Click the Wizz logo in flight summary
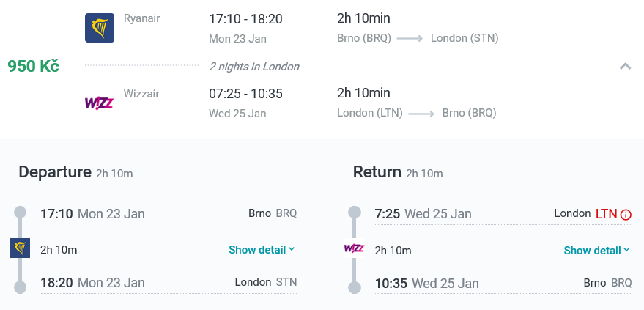The width and height of the screenshot is (644, 310). point(99,103)
